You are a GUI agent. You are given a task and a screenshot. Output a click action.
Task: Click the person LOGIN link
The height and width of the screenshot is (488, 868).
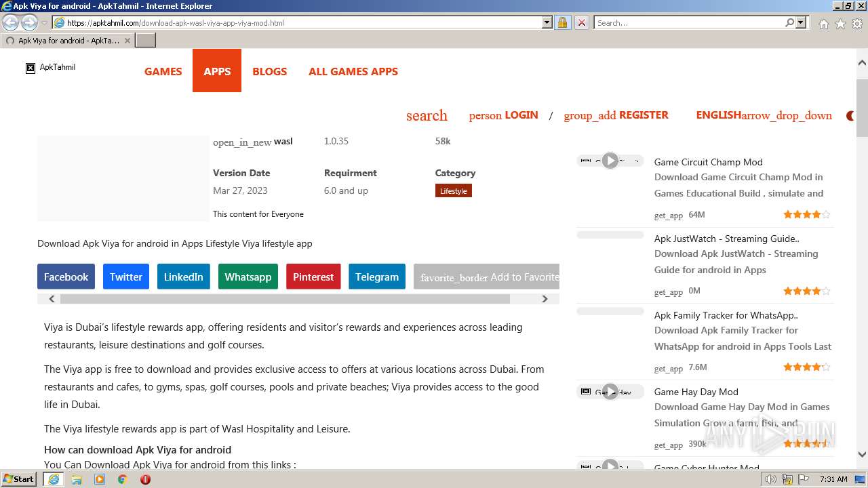503,115
